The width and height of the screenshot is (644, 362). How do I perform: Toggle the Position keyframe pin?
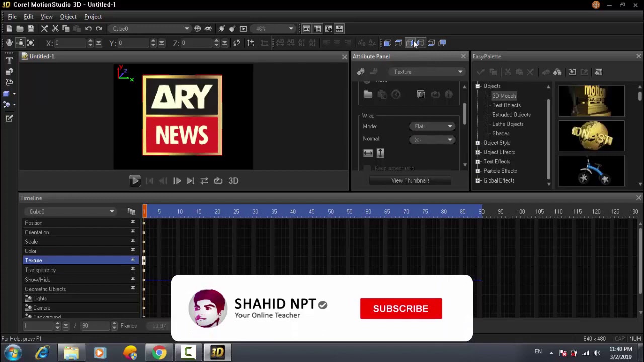coord(133,223)
